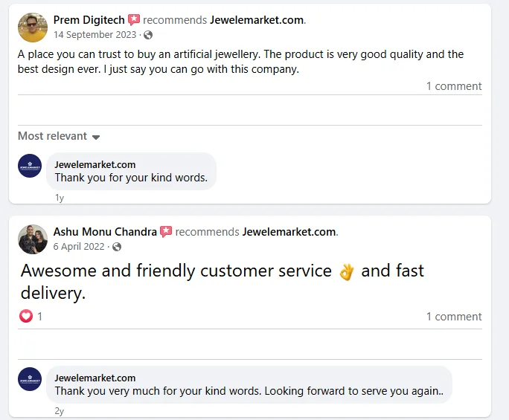Click the public globe icon next to 14 September 2023
The image size is (509, 420).
148,35
